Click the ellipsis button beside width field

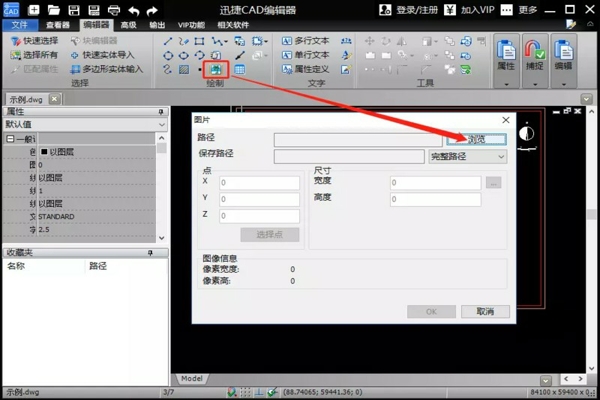pyautogui.click(x=494, y=183)
